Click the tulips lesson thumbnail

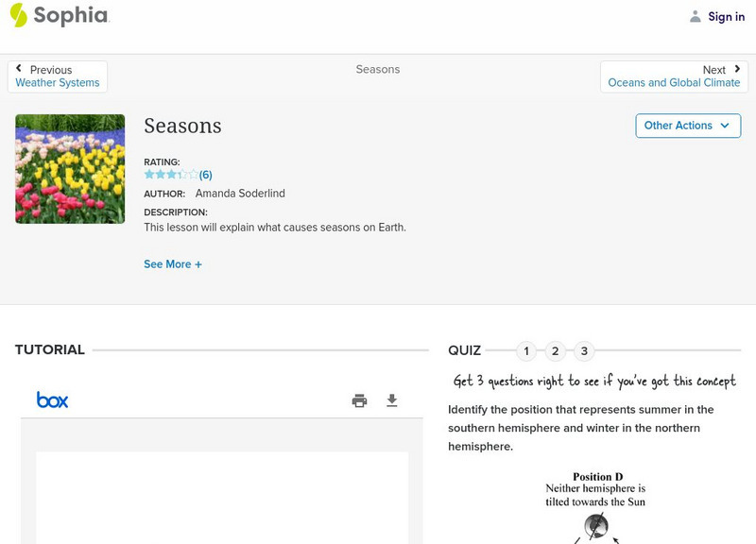click(70, 169)
